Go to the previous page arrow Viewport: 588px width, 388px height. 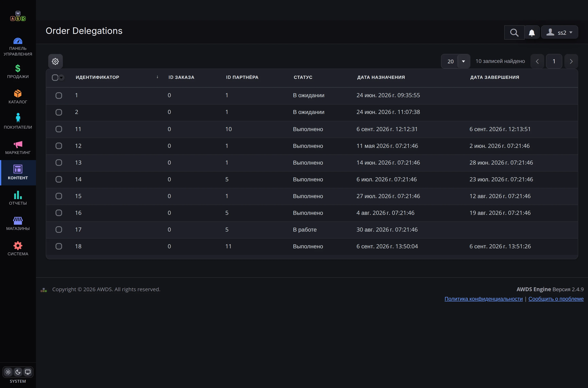[x=537, y=61]
